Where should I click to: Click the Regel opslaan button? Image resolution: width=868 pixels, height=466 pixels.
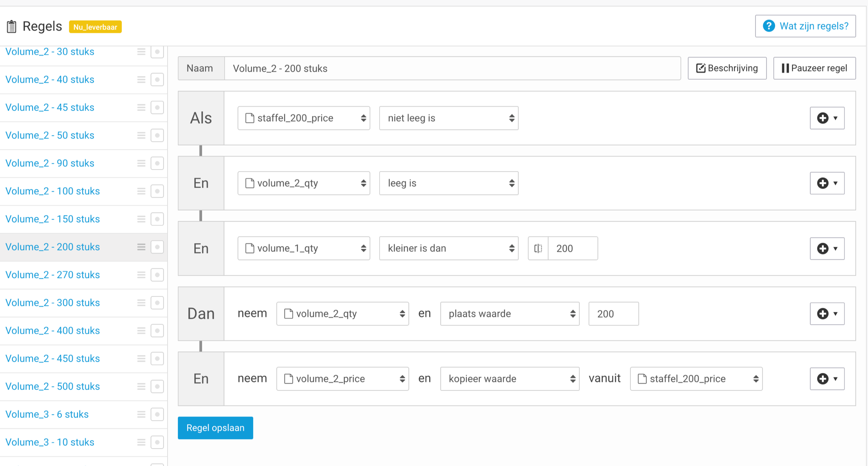click(x=215, y=428)
